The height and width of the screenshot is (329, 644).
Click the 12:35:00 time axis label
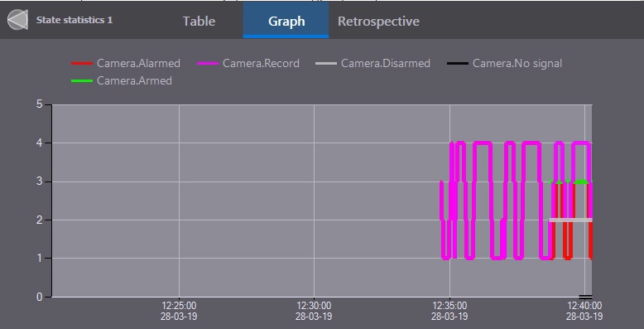point(449,311)
